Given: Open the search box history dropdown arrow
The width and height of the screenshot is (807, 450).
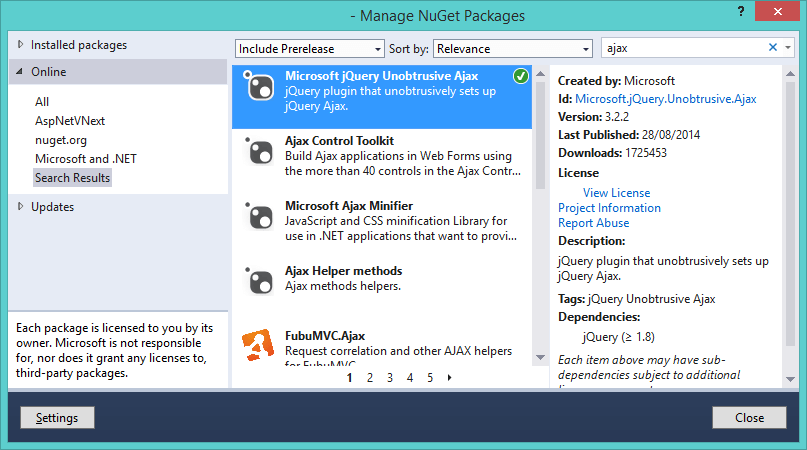Looking at the screenshot, I should 788,47.
